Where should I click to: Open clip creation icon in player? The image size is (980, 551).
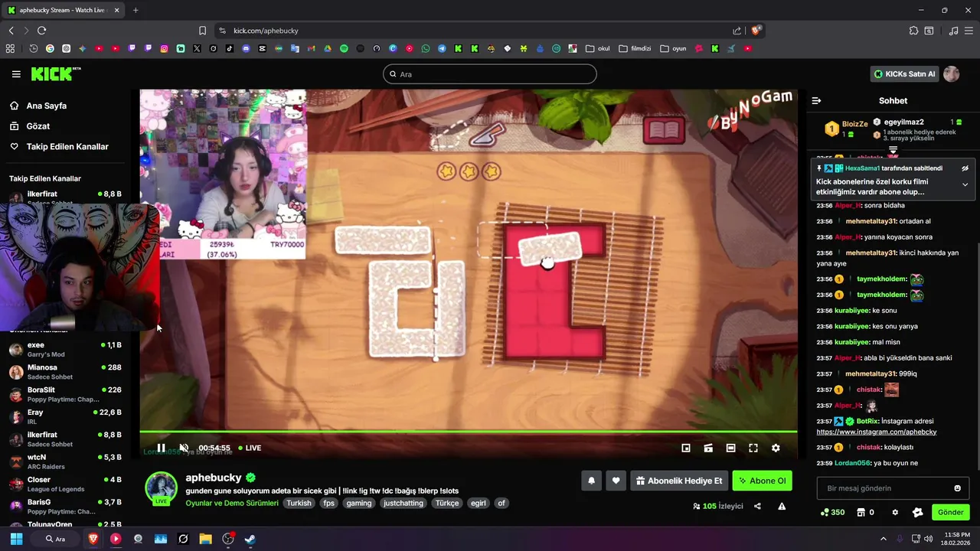click(x=708, y=448)
